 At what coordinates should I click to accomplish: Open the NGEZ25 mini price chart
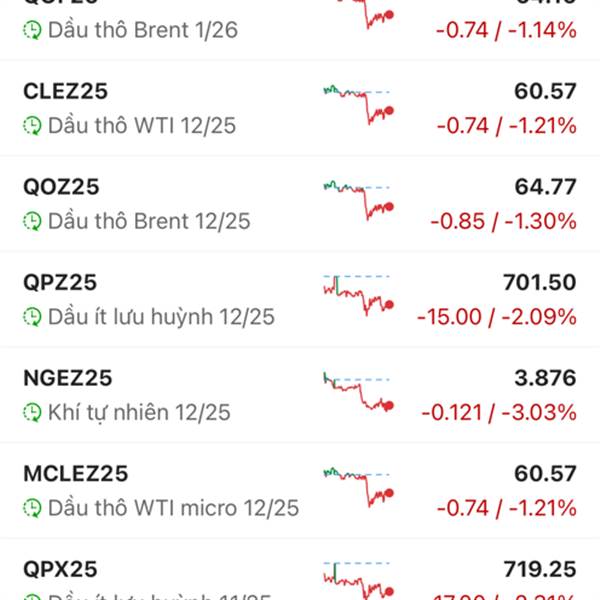(358, 392)
